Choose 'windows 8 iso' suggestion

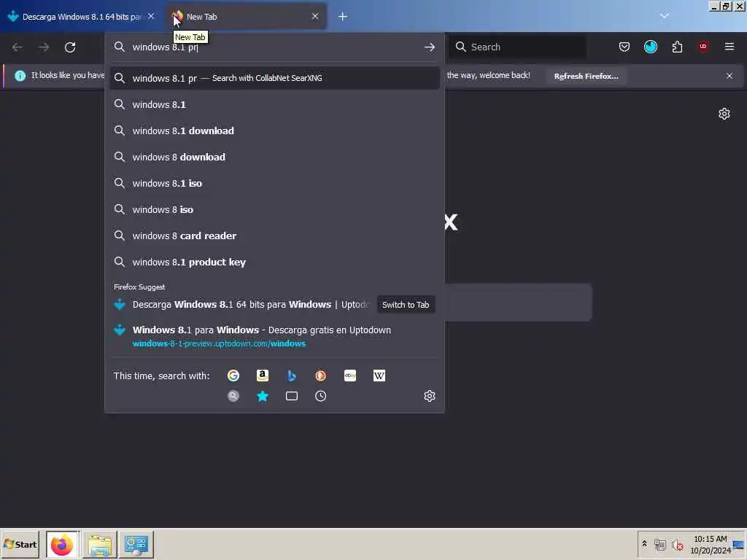point(274,209)
